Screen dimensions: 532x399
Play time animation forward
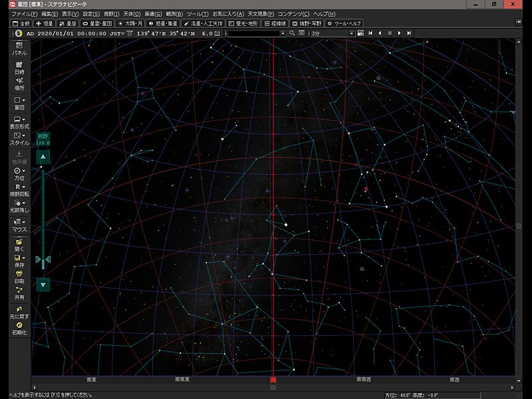click(x=400, y=33)
